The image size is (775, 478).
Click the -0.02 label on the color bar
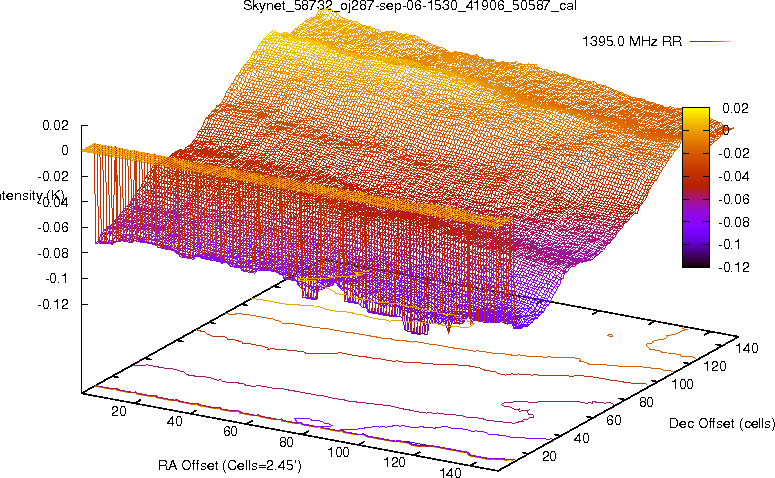[733, 153]
